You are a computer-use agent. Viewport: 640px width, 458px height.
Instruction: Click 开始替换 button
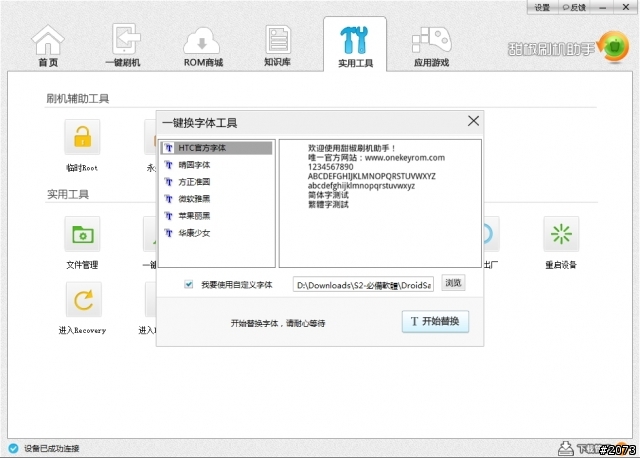pos(435,321)
